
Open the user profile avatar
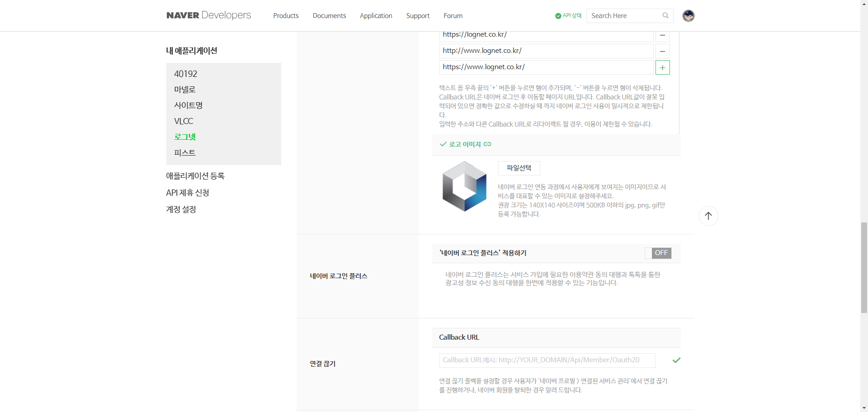coord(688,16)
